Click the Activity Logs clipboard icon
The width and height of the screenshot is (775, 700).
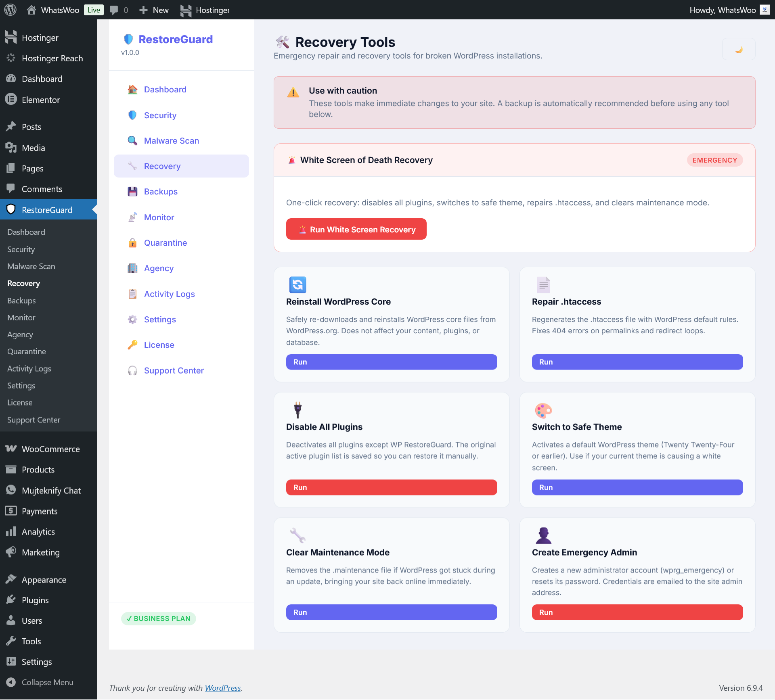132,294
